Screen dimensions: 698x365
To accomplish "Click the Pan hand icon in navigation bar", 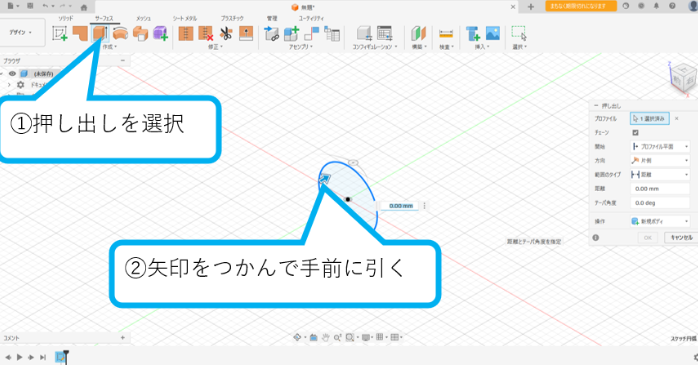I will [325, 338].
